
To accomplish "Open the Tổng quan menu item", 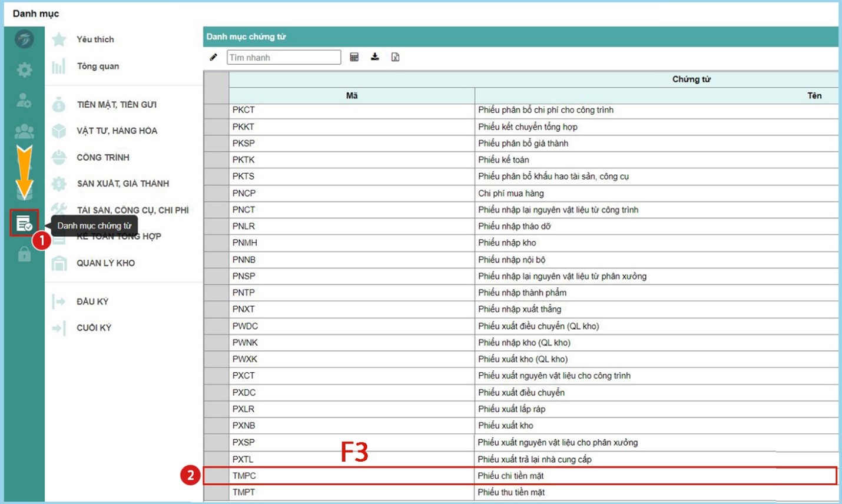I will tap(98, 67).
